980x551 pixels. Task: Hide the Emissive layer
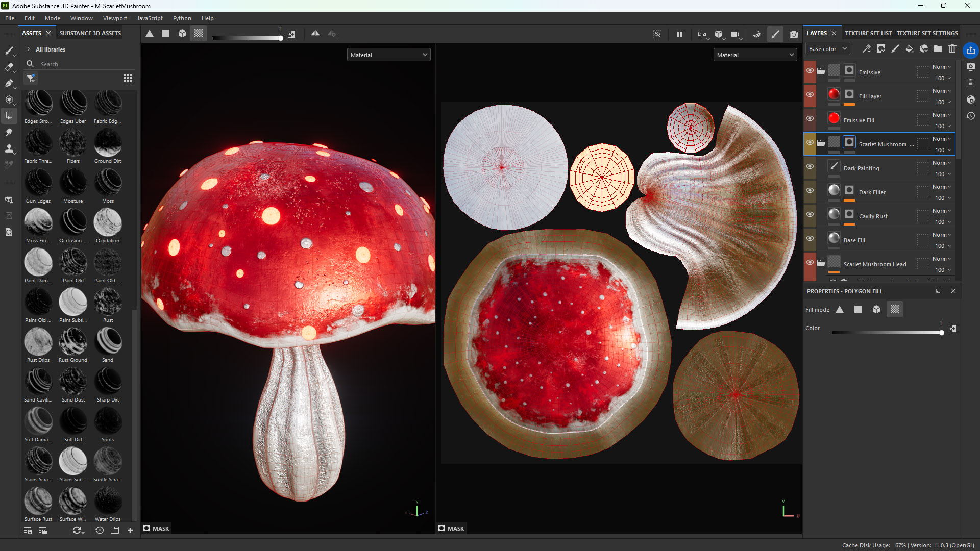tap(810, 70)
